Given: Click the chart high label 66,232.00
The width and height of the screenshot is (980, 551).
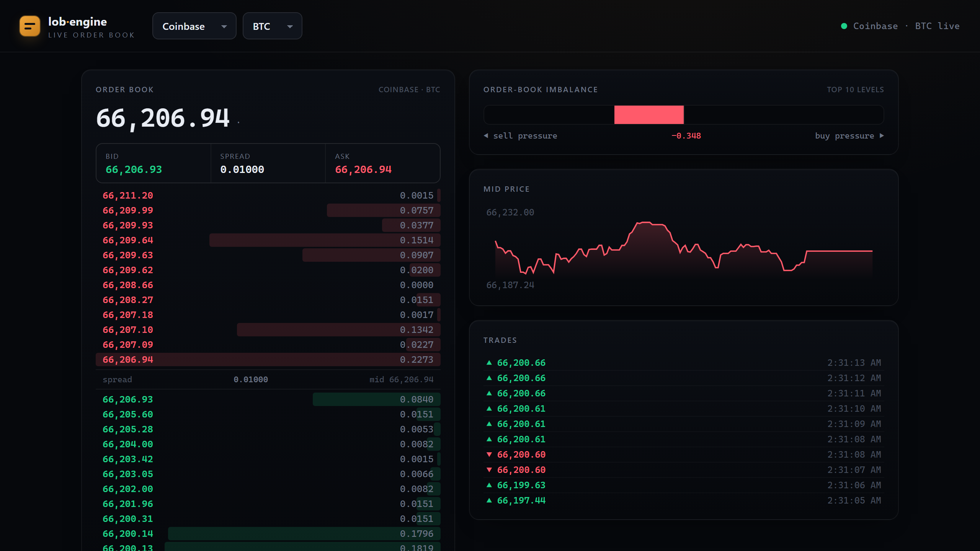Looking at the screenshot, I should click(x=510, y=212).
